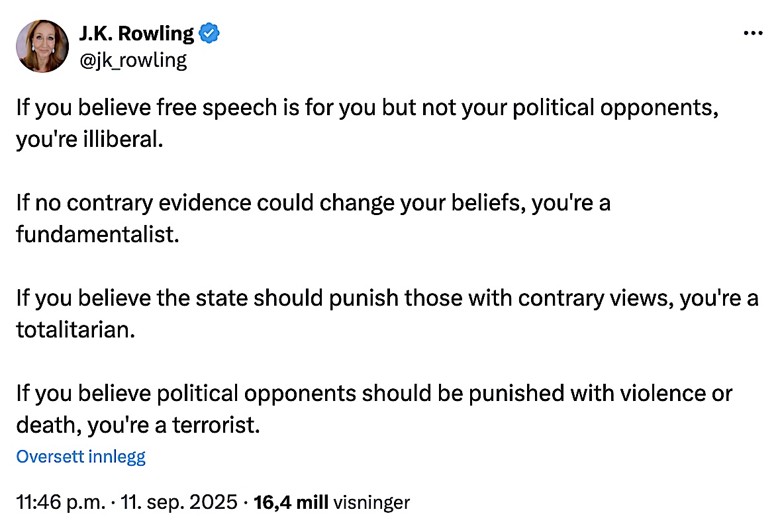Click the word "fundamentalist."
The width and height of the screenshot is (778, 532).
click(98, 235)
